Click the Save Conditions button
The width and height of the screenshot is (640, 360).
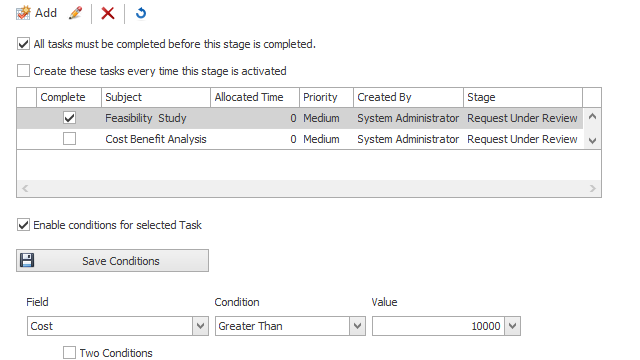112,260
